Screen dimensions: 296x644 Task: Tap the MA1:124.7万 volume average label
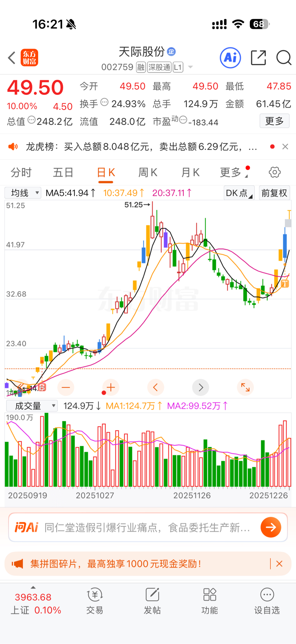coord(134,406)
